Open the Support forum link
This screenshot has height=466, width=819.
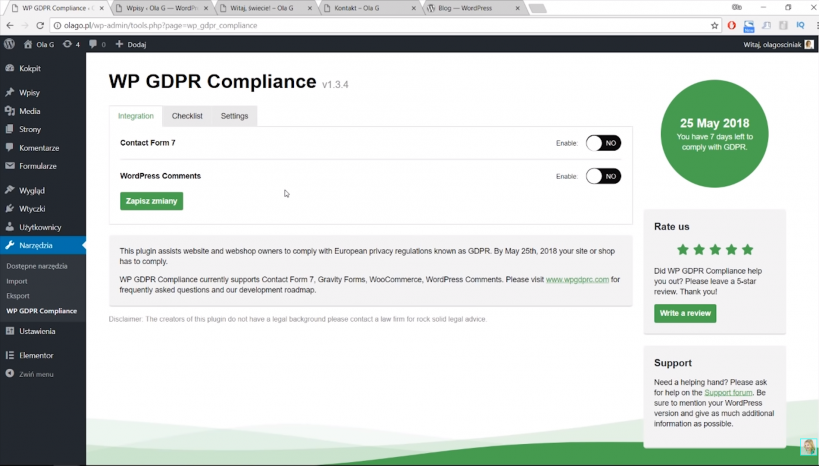point(728,392)
